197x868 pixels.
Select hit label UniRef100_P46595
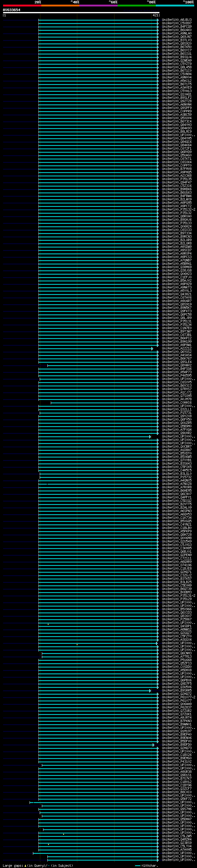point(177,375)
